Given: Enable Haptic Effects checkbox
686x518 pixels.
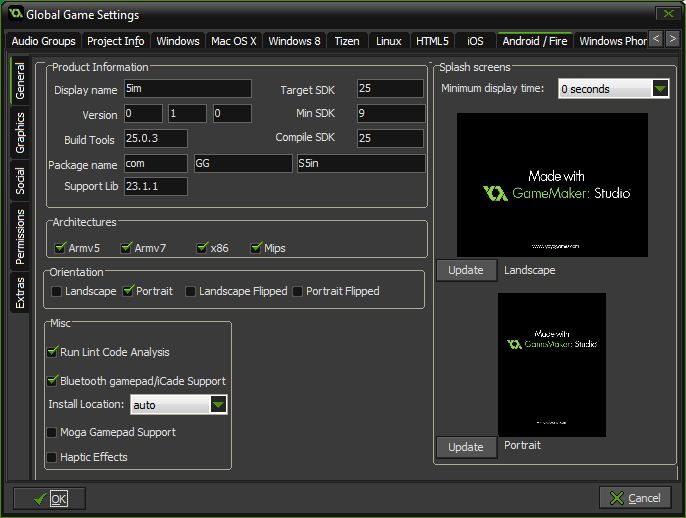Looking at the screenshot, I should pyautogui.click(x=52, y=457).
